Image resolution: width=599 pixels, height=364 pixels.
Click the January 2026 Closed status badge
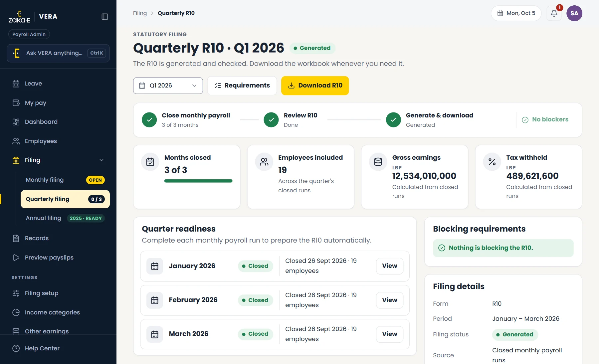click(x=255, y=266)
